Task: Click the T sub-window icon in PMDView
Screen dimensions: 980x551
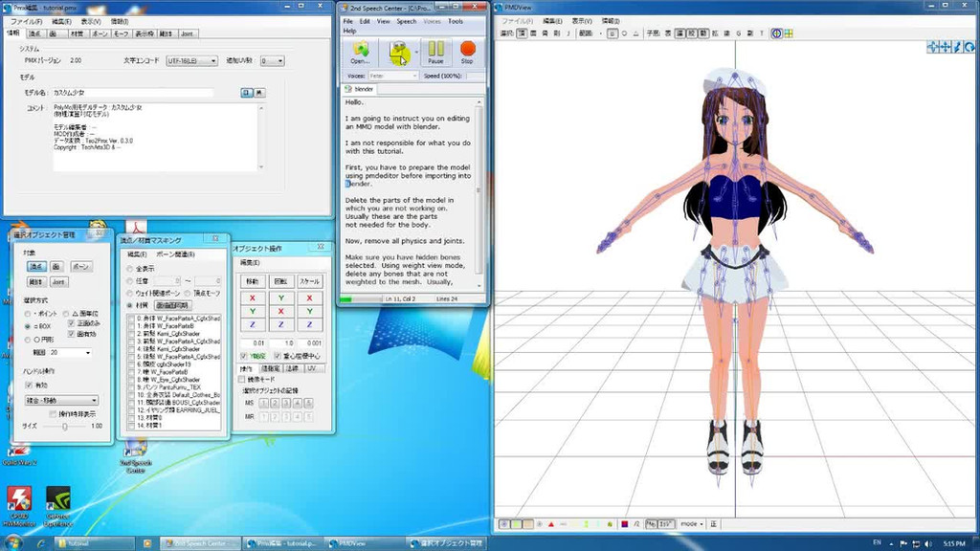Action: [x=761, y=33]
